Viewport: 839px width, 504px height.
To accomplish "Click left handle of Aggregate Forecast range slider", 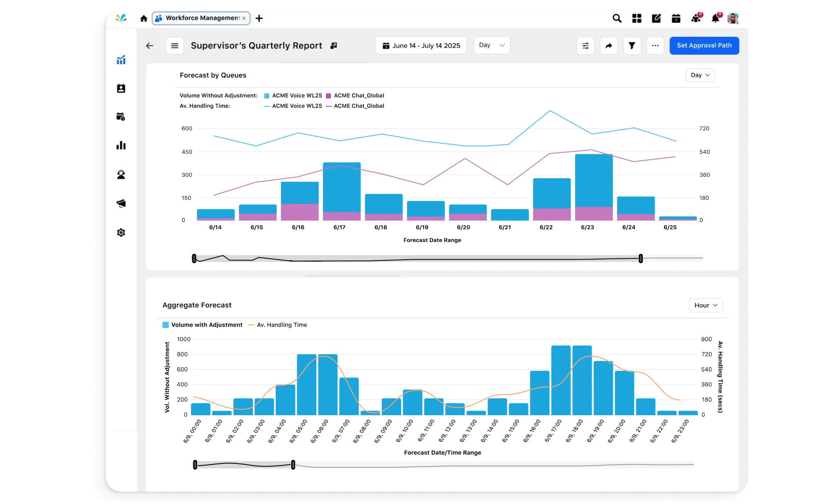I will [x=195, y=465].
